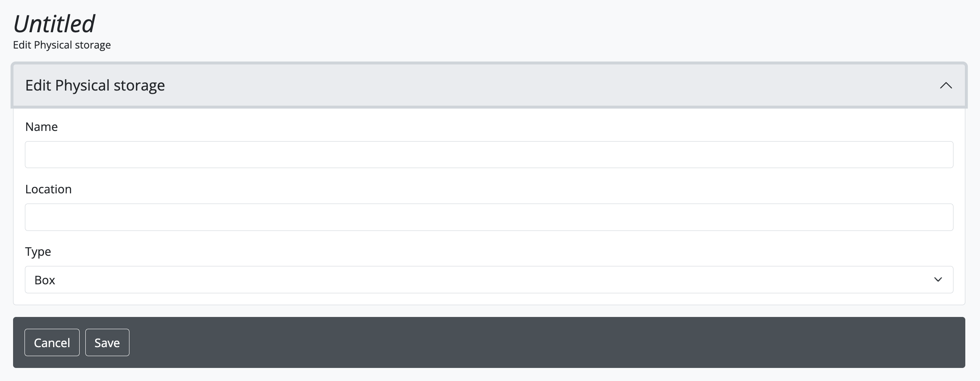980x381 pixels.
Task: Click empty space in the dark action bar
Action: point(531,343)
